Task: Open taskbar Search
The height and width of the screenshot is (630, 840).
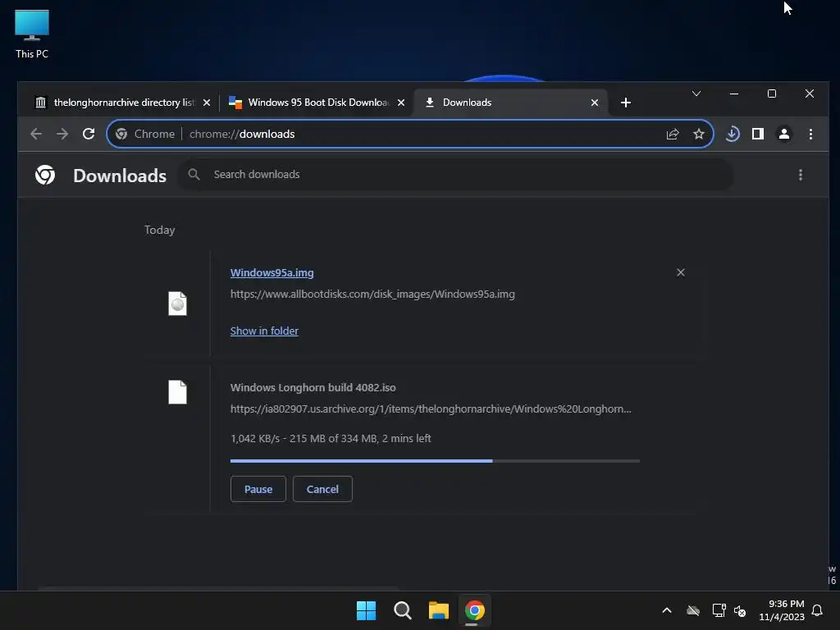Action: (x=402, y=610)
